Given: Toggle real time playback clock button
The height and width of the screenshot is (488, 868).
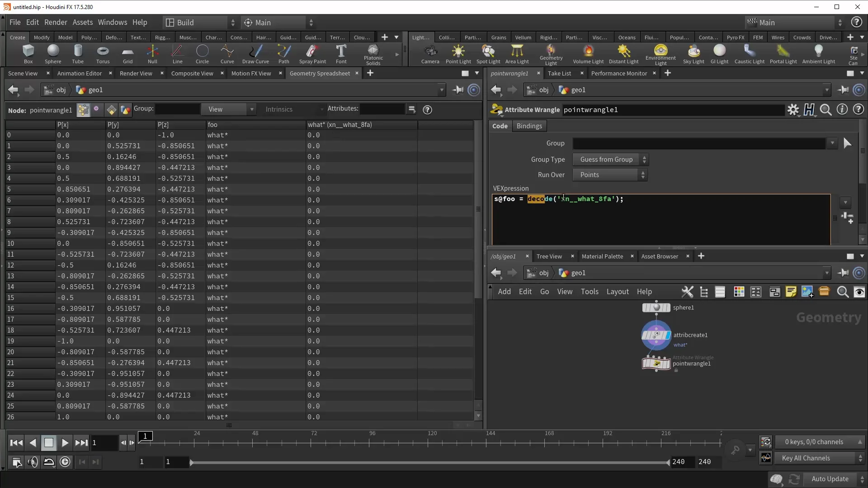Looking at the screenshot, I should (65, 462).
